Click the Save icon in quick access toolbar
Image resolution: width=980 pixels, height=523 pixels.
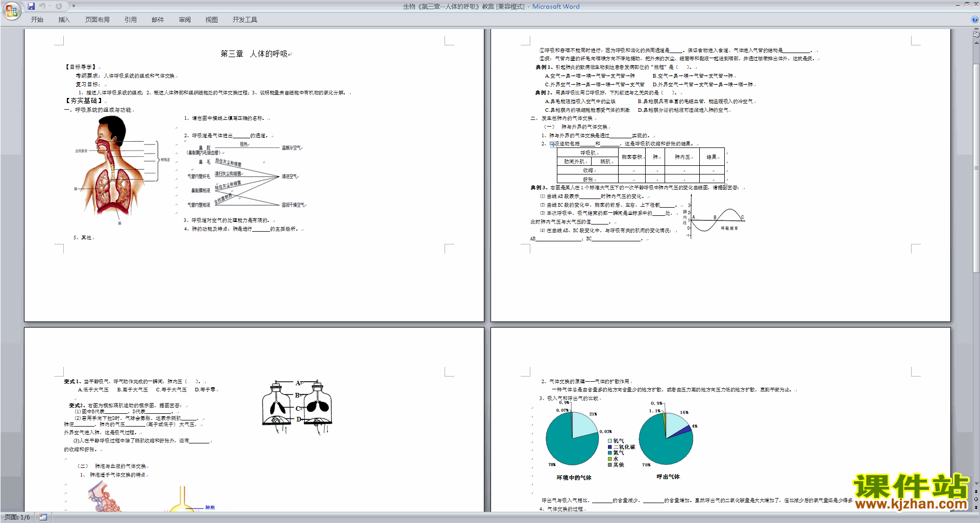pyautogui.click(x=31, y=6)
